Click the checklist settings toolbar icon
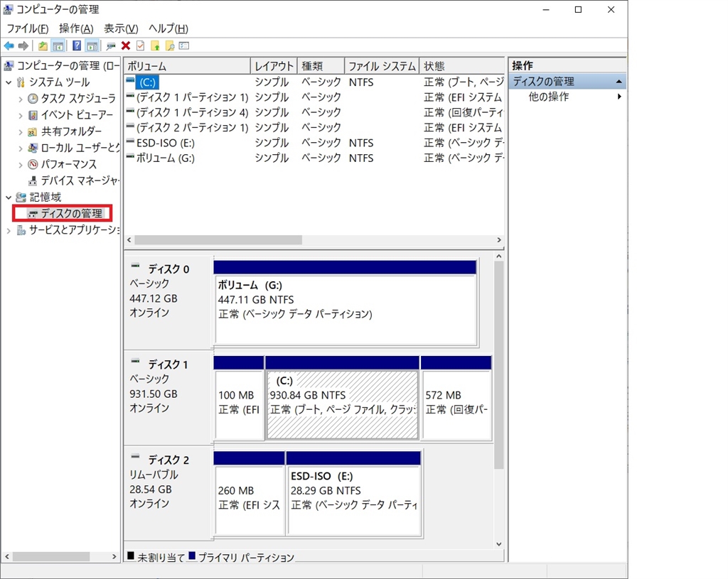Viewport: 728px width, 579px height. [x=184, y=46]
